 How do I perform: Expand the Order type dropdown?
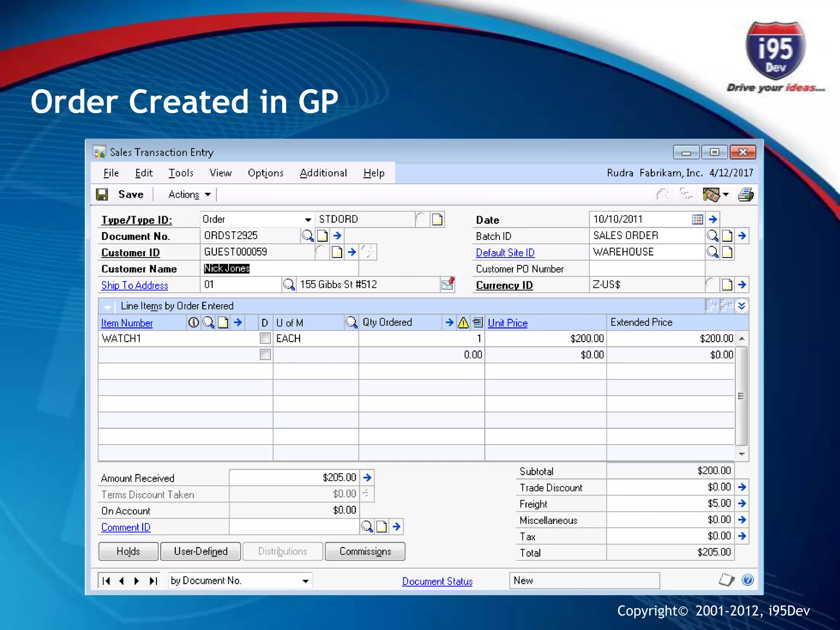tap(308, 220)
